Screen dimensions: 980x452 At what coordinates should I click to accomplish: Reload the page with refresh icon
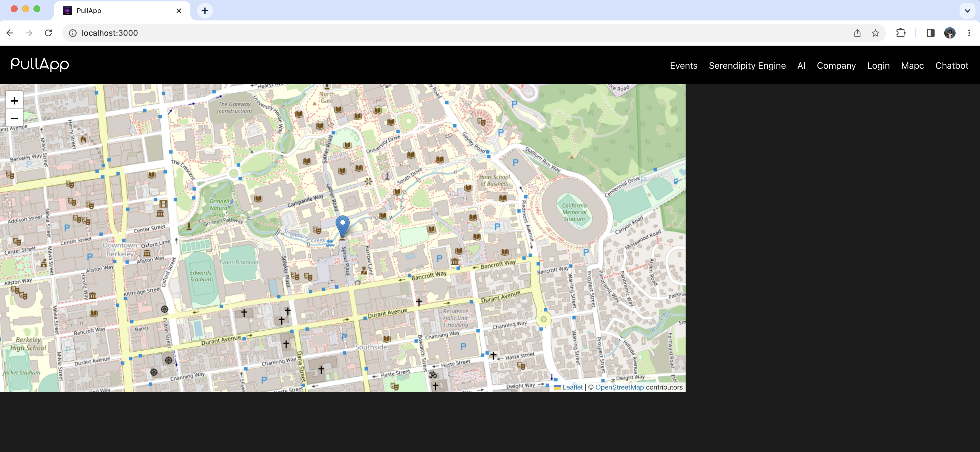[48, 33]
